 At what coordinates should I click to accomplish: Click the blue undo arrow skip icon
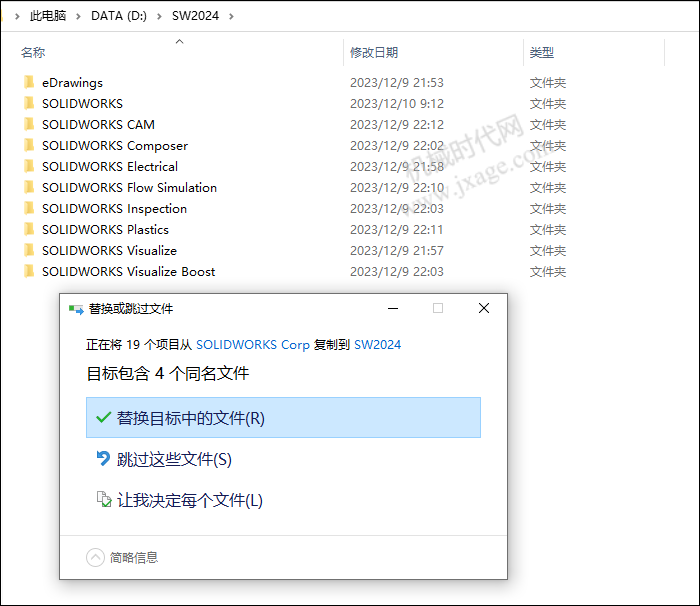103,458
